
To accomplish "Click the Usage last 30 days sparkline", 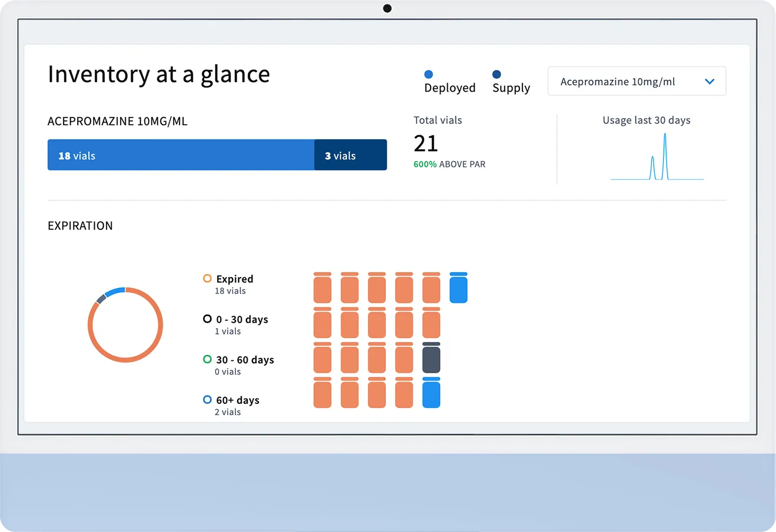I will [657, 158].
